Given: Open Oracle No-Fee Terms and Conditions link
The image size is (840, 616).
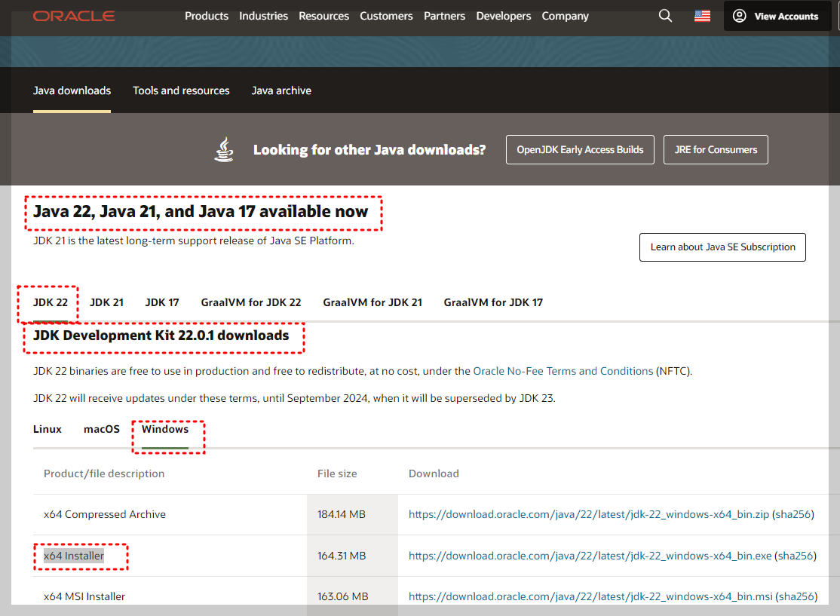Looking at the screenshot, I should coord(563,371).
